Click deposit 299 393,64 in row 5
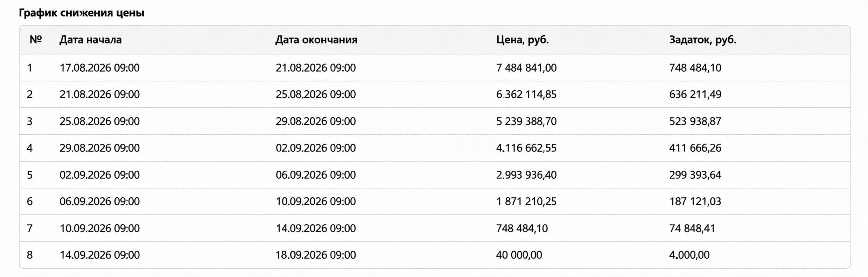 click(x=695, y=175)
